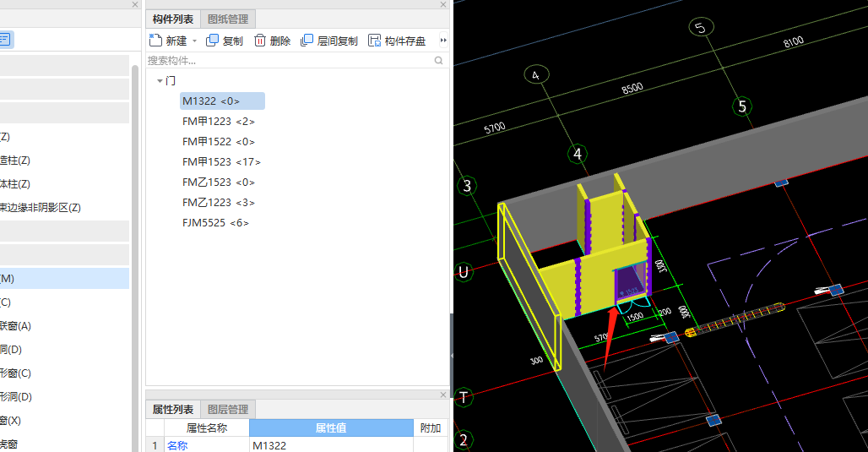Click the purple door opening in the 3D model

click(631, 284)
